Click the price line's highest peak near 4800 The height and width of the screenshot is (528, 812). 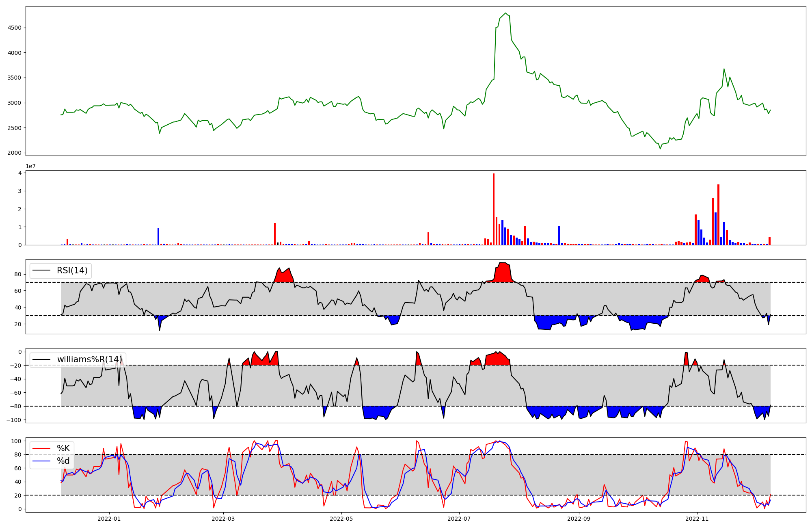[505, 13]
